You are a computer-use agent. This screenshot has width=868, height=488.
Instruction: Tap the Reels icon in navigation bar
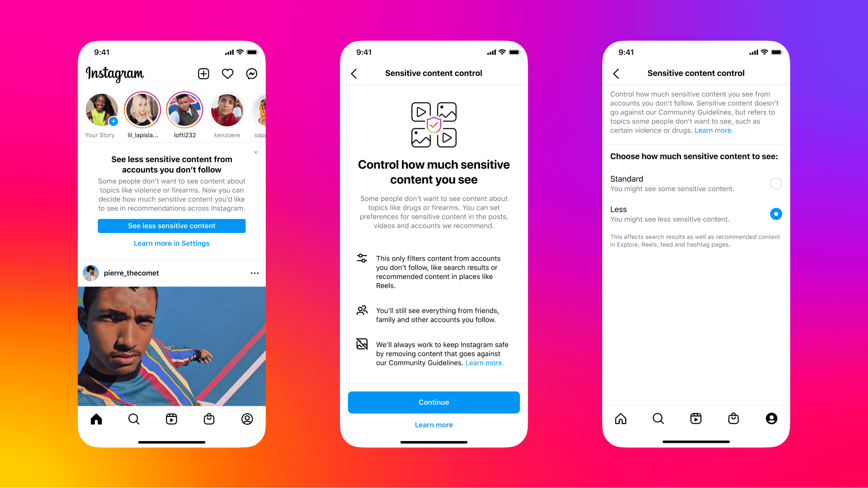click(x=172, y=418)
